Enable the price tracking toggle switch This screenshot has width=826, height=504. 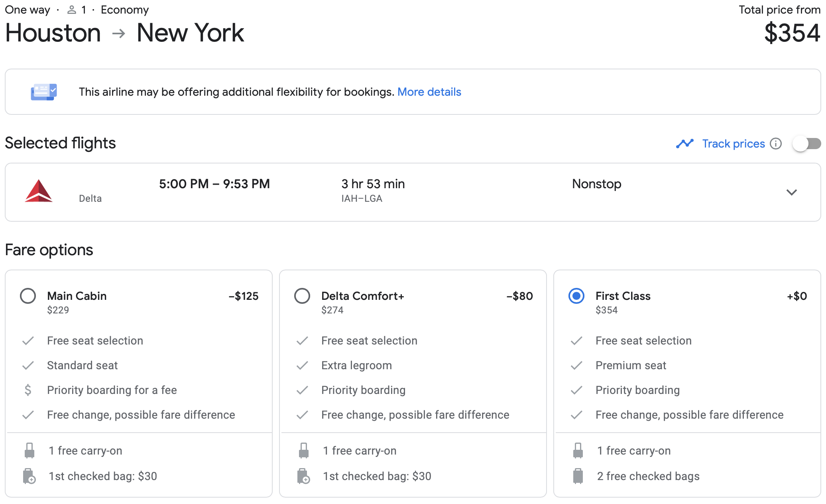[x=806, y=144]
